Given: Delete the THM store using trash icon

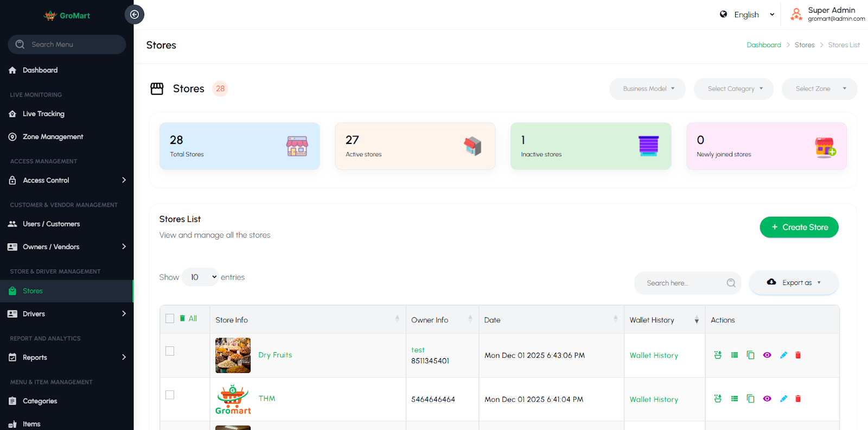Looking at the screenshot, I should tap(798, 399).
